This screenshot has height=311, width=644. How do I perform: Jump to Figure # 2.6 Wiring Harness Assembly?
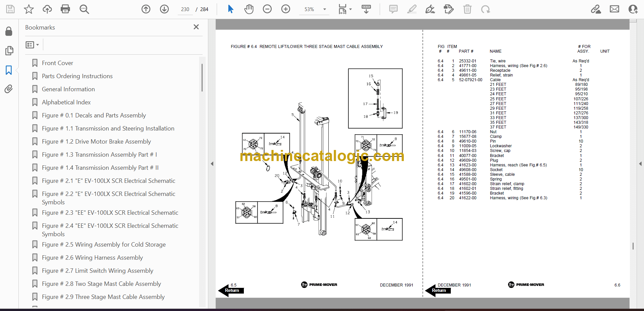(x=92, y=258)
